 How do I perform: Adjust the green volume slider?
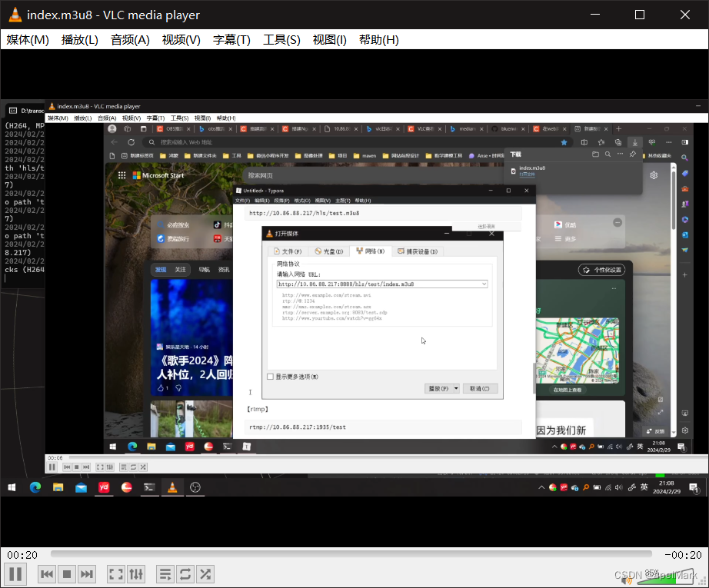tap(664, 577)
